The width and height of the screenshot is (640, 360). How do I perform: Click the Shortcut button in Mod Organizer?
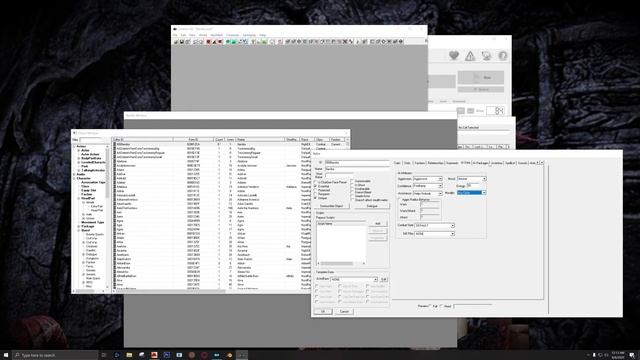[481, 89]
